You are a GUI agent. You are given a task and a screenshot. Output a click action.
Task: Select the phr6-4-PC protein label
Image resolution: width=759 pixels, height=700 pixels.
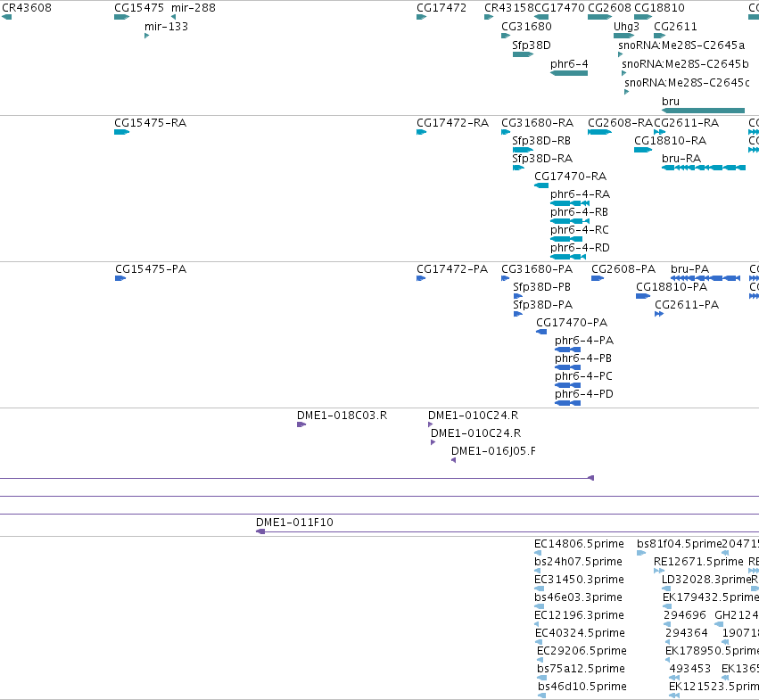point(583,376)
